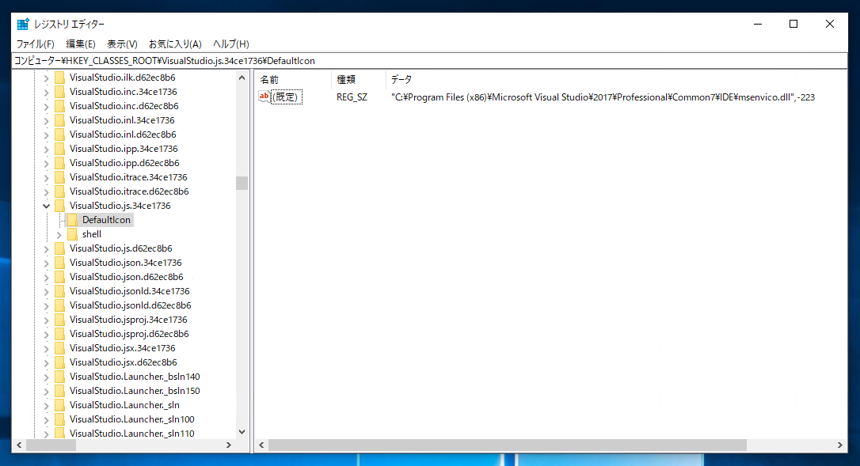The image size is (860, 466).
Task: Click folder icon of VisualStudio.Launcher._bsln140
Action: 60,377
